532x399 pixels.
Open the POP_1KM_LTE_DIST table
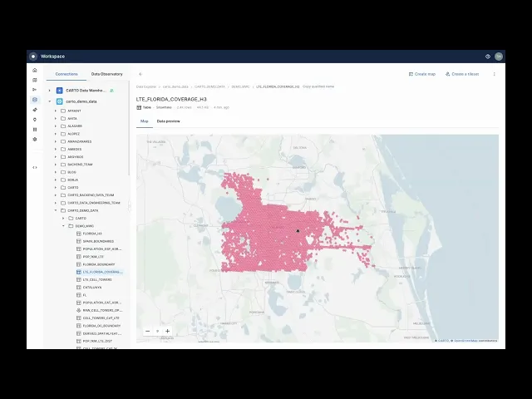[97, 341]
